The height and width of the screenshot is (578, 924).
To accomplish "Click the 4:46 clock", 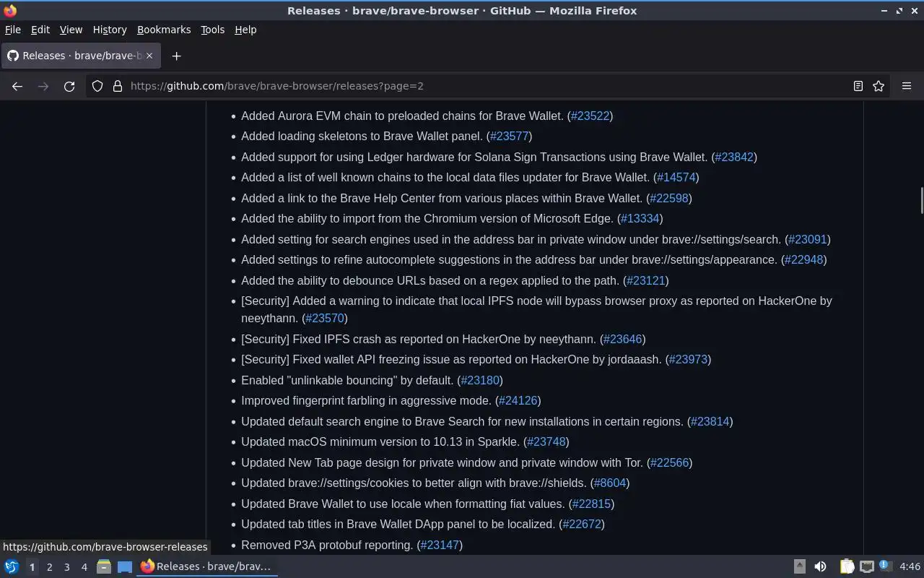I will 910,566.
